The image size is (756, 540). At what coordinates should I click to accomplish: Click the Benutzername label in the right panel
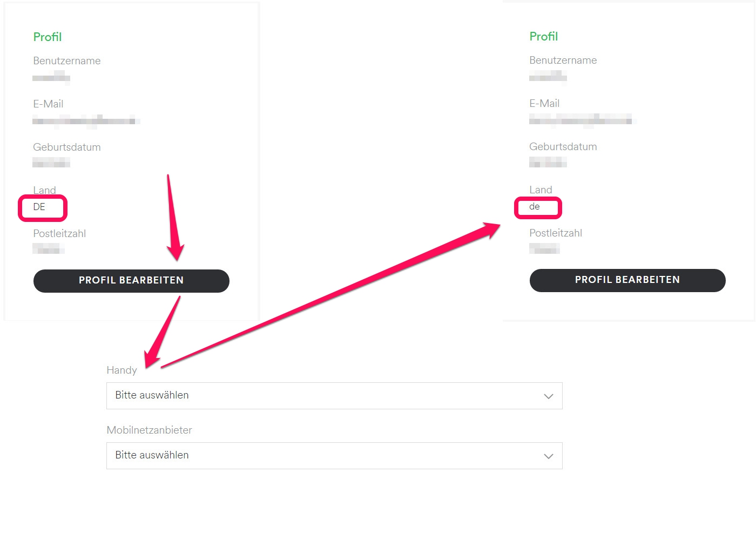[x=563, y=60]
